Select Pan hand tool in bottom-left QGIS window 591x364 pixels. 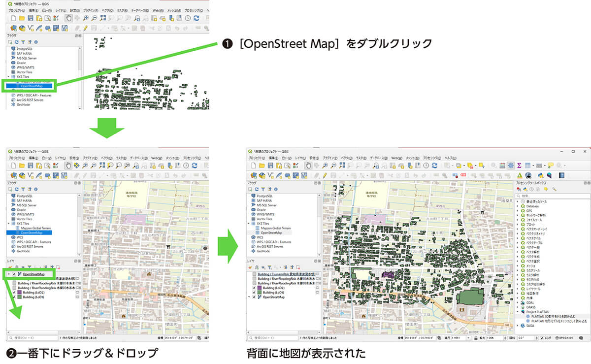tap(68, 165)
